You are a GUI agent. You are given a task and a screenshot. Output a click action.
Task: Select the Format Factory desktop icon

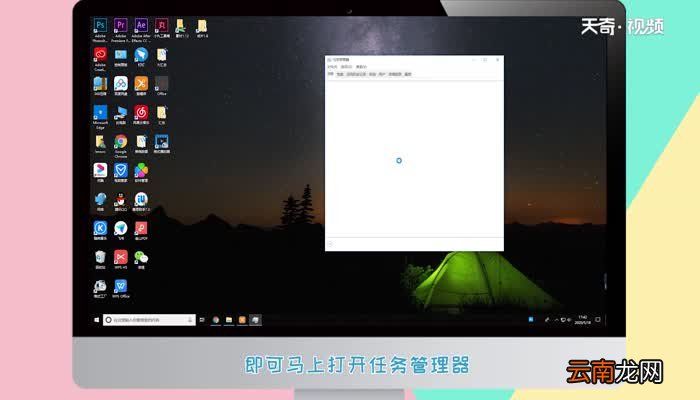[x=100, y=287]
